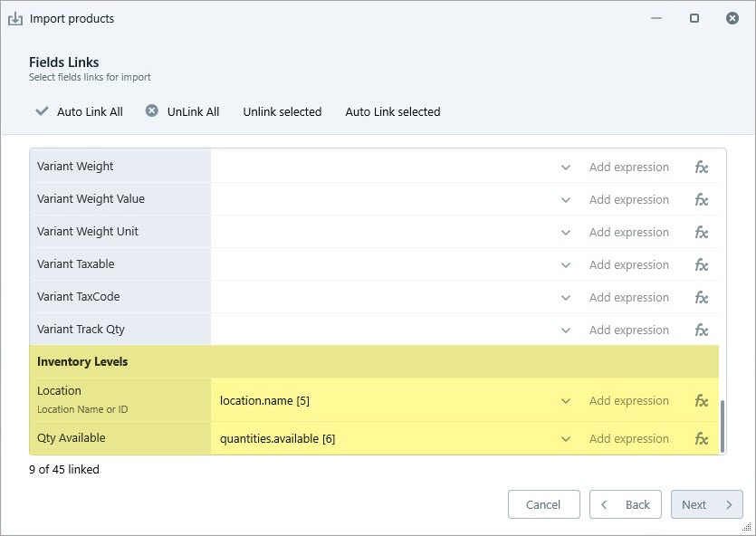
Task: Open the Qty Available link dropdown
Action: [566, 438]
